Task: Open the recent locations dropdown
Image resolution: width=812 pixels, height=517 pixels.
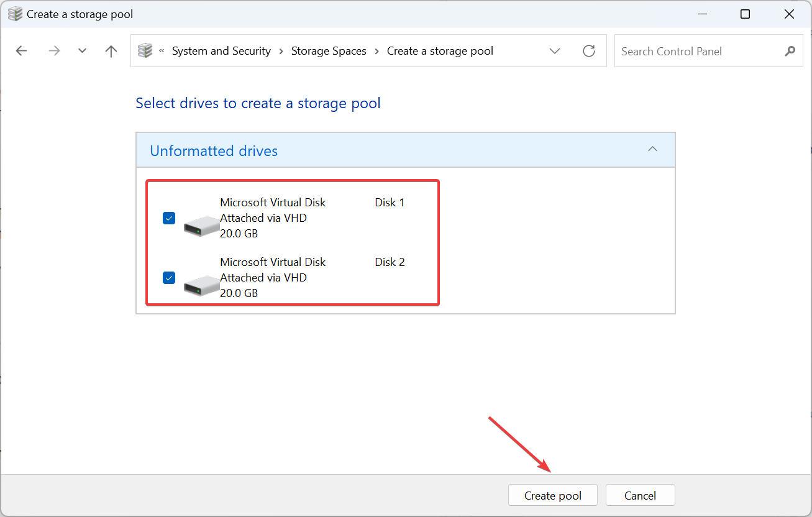Action: click(x=81, y=51)
